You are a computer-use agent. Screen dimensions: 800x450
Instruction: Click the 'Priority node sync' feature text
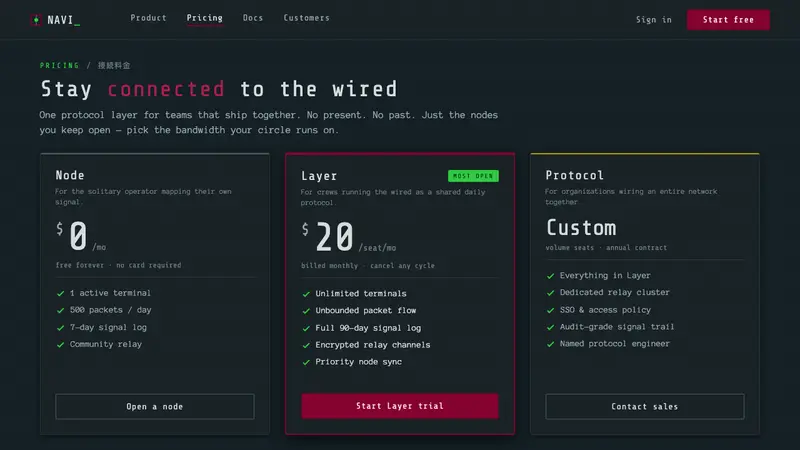pos(358,362)
